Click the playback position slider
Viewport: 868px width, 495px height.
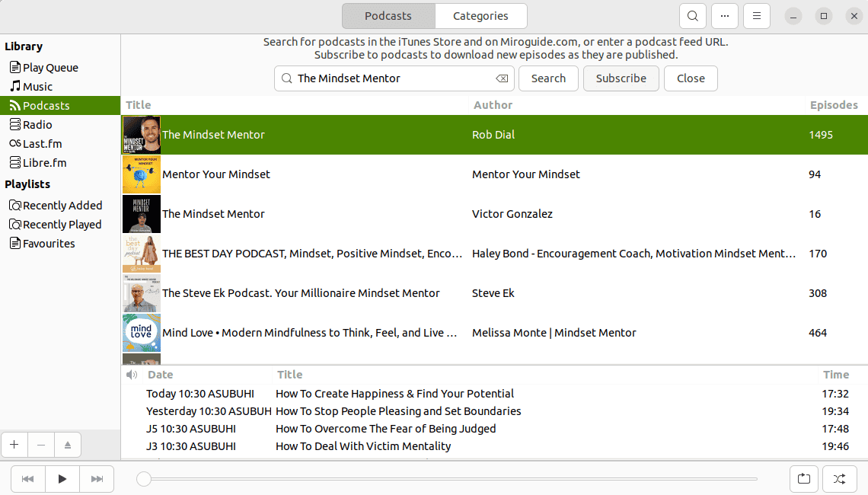[x=449, y=479]
